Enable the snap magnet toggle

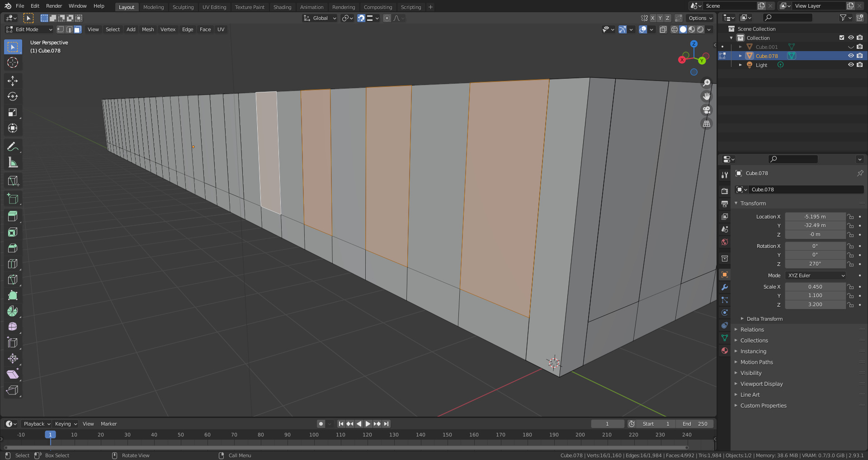361,18
